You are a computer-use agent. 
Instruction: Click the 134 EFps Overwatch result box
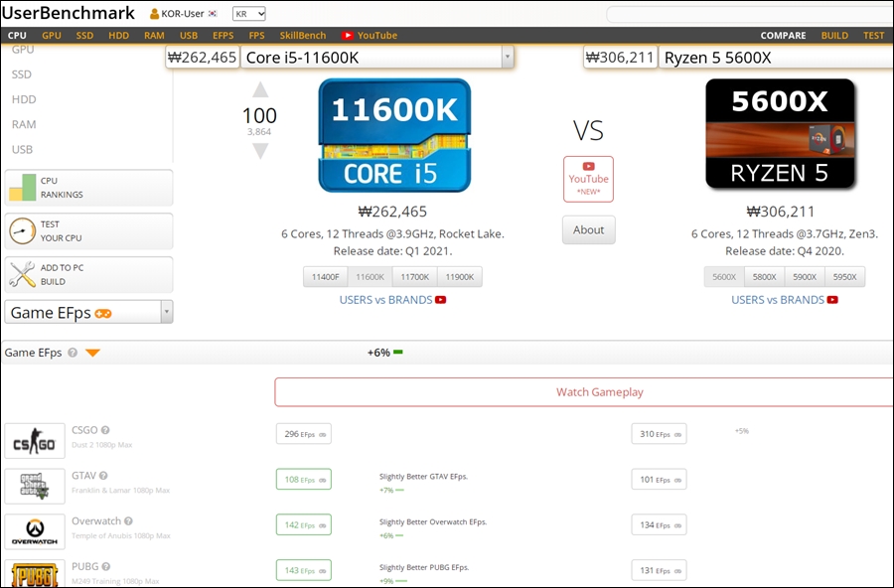660,524
